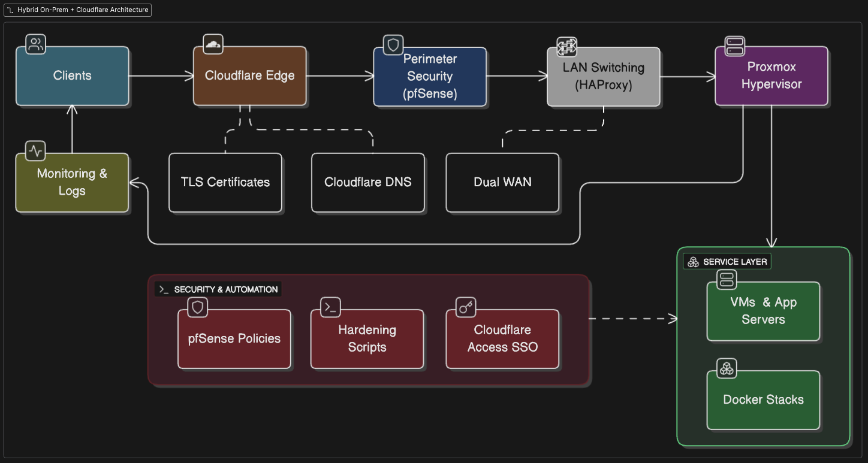Select the Dual WAN box
Screen dimensions: 868x463
point(502,183)
